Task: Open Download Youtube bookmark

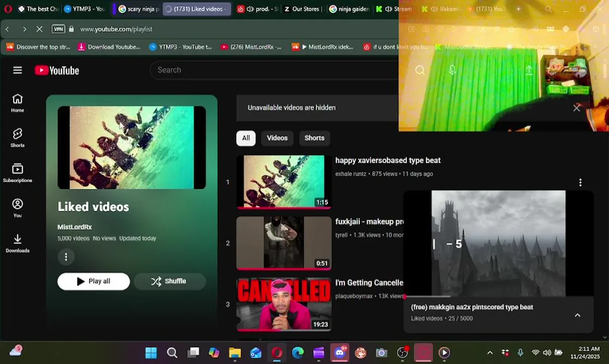Action: [109, 47]
